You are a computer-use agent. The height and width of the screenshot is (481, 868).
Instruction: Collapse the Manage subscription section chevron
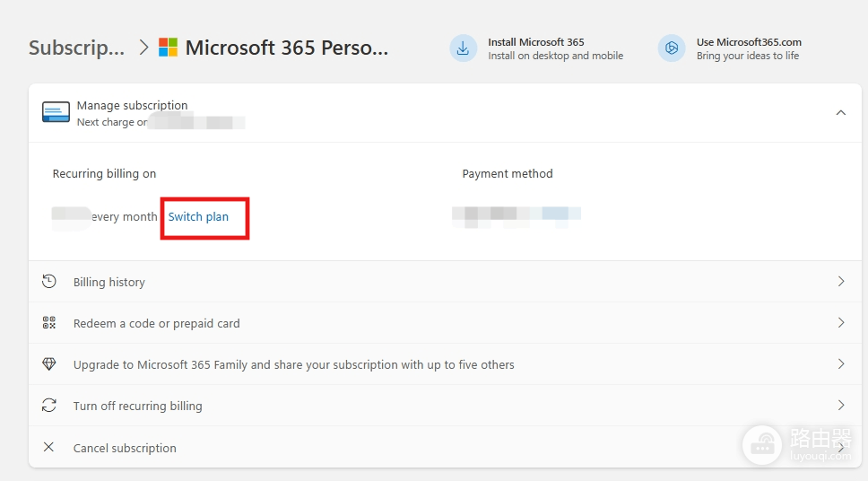pyautogui.click(x=841, y=112)
